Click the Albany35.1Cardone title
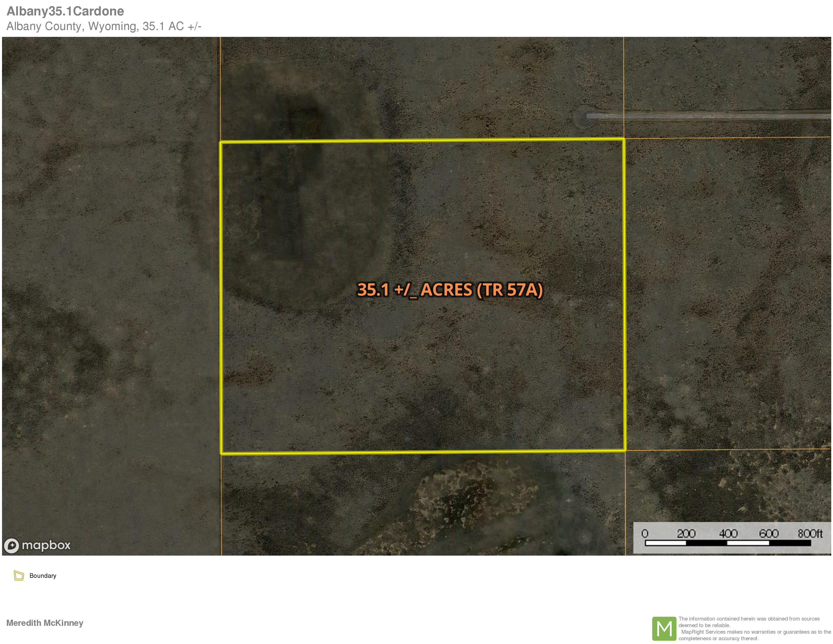 tap(65, 11)
